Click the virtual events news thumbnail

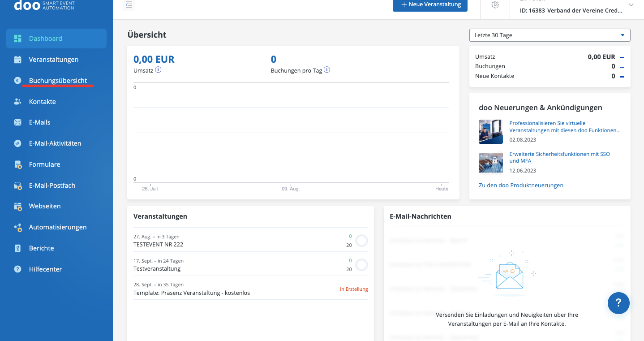coord(490,131)
